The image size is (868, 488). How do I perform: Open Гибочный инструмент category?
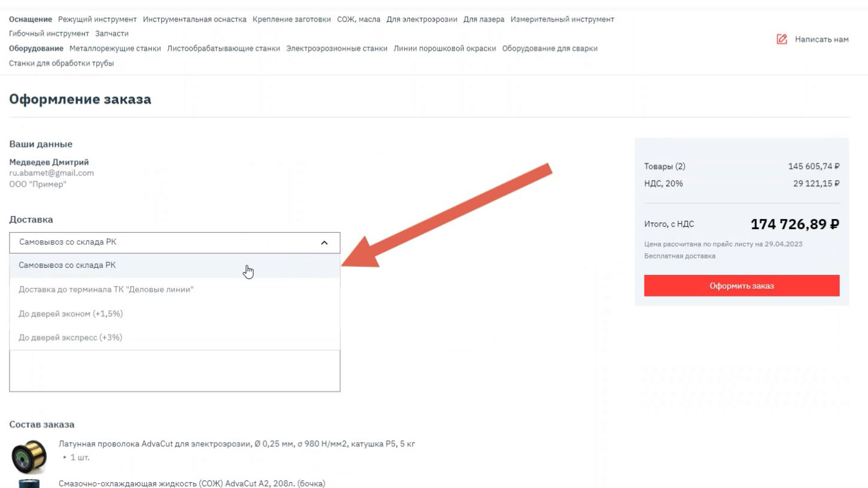click(x=49, y=33)
